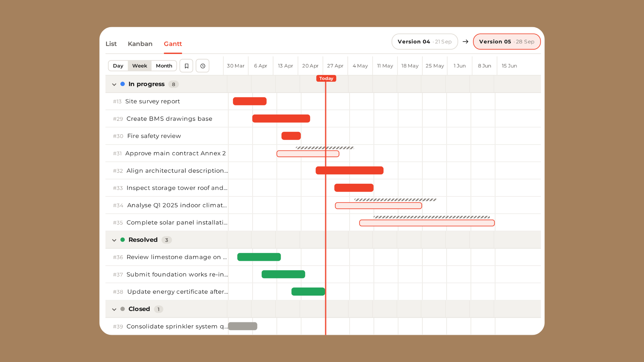644x362 pixels.
Task: Click the Today marker on timeline
Action: [326, 78]
